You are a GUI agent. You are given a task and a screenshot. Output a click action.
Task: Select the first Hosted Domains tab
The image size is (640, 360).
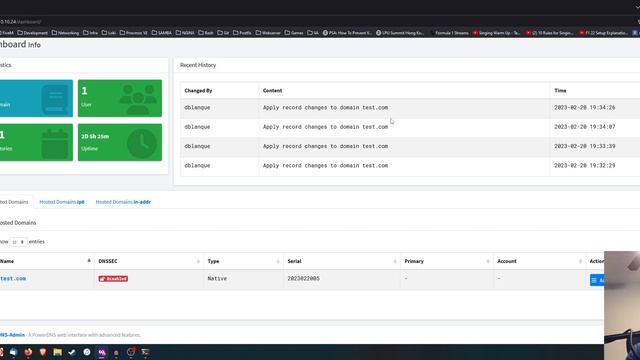(14, 202)
